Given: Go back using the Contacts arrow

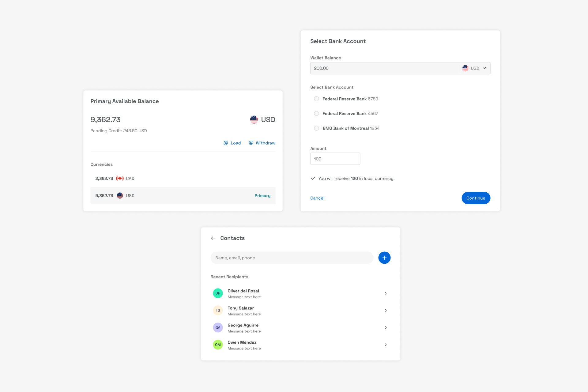Looking at the screenshot, I should click(213, 238).
